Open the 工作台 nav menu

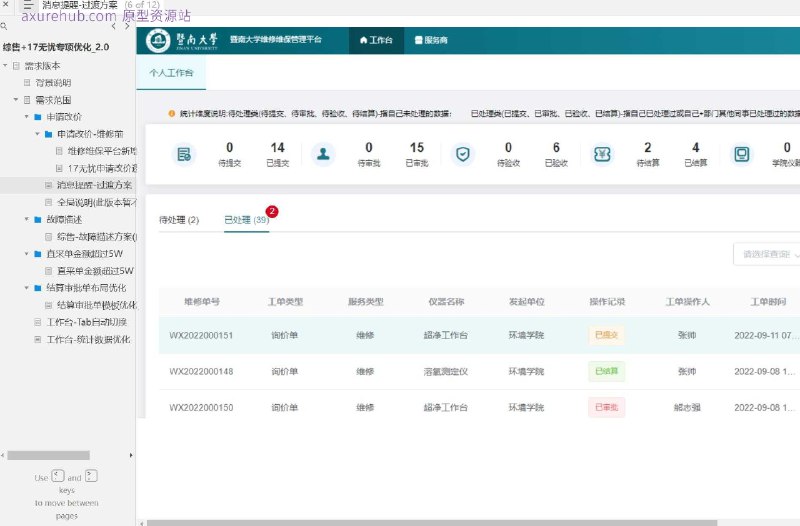376,40
